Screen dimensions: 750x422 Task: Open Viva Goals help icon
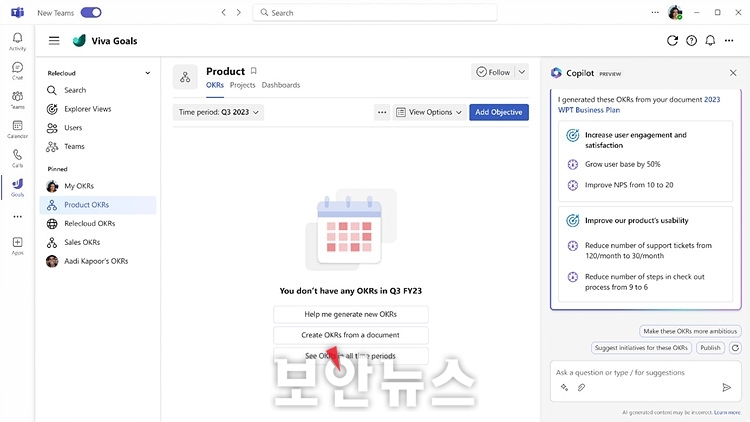[691, 41]
